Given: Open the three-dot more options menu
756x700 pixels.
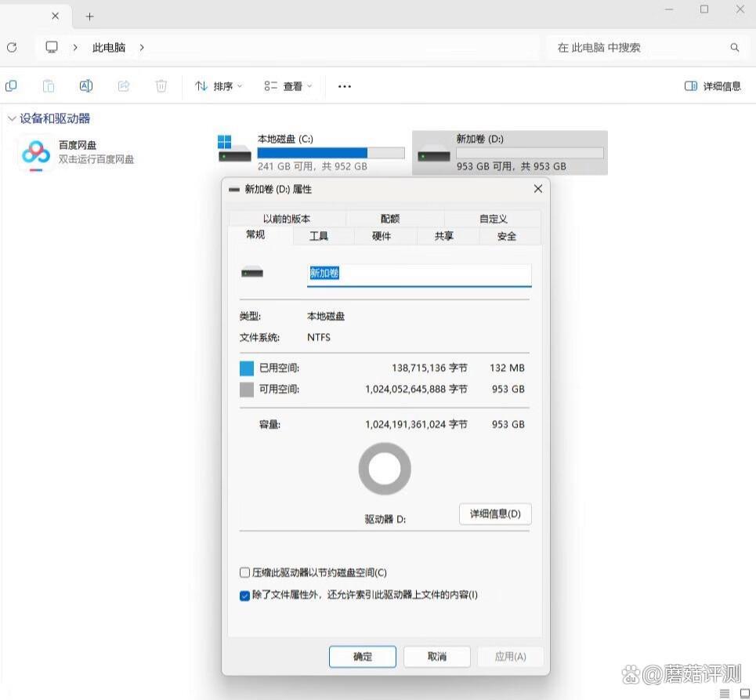Looking at the screenshot, I should point(345,86).
